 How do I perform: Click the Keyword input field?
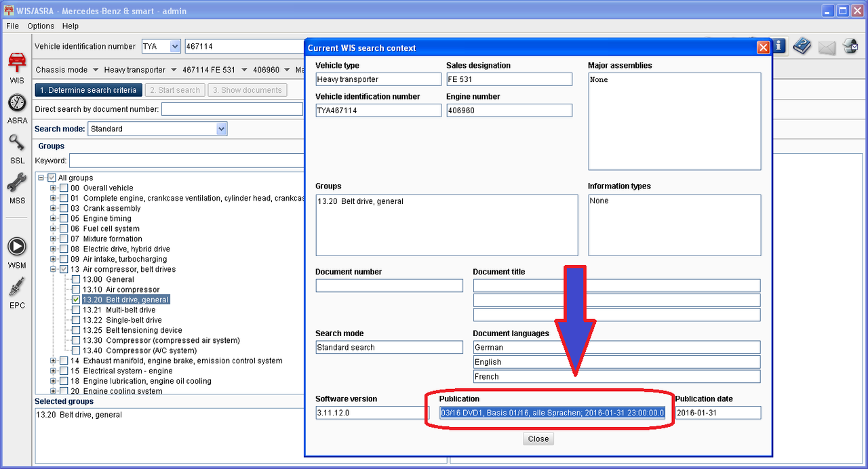(187, 161)
